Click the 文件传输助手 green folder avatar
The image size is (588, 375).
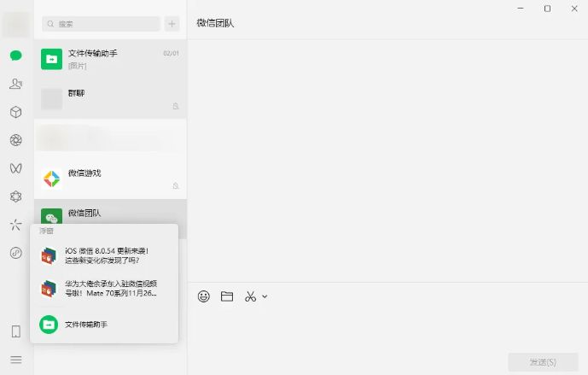tap(51, 59)
